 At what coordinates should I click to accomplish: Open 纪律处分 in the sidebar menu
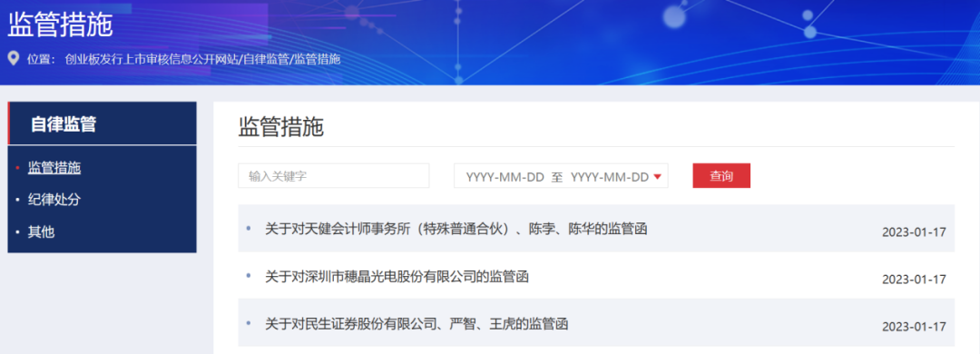pos(54,200)
